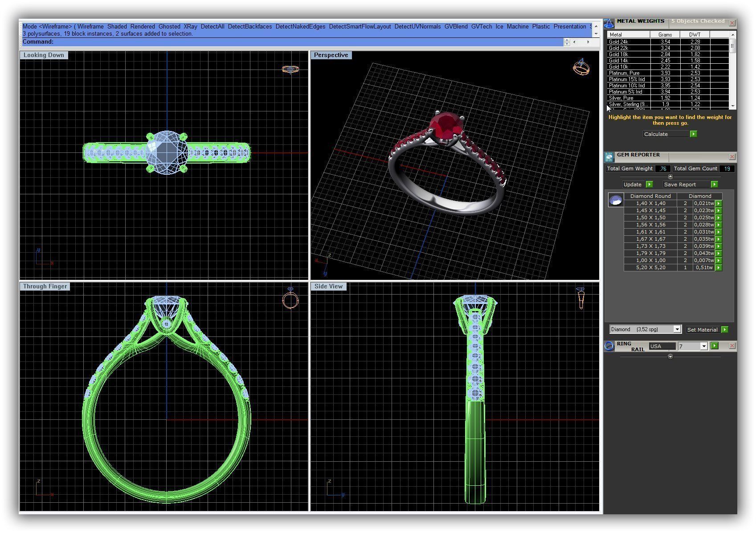Select the Perspective viewport label
Screen dimensions: 756x533
coord(331,55)
